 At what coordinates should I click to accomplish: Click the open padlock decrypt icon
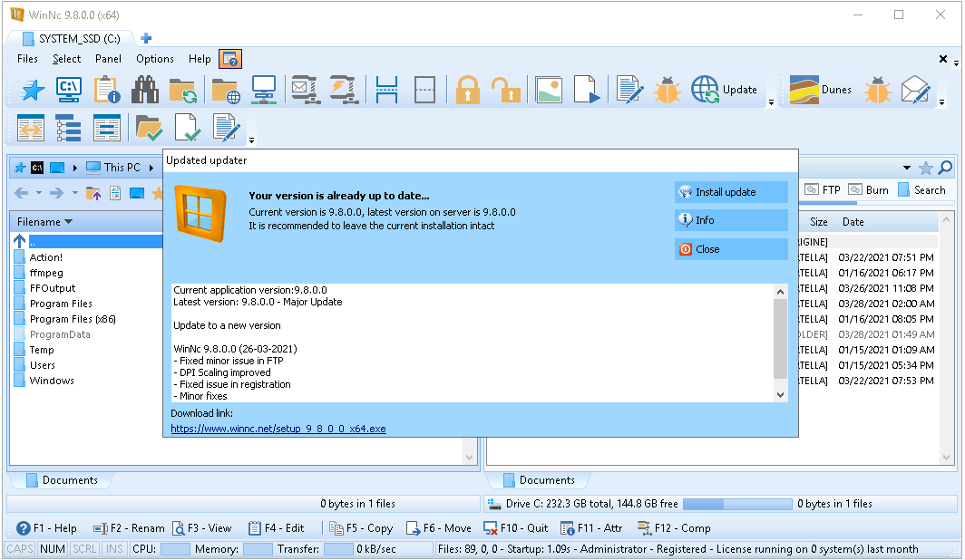tap(506, 90)
